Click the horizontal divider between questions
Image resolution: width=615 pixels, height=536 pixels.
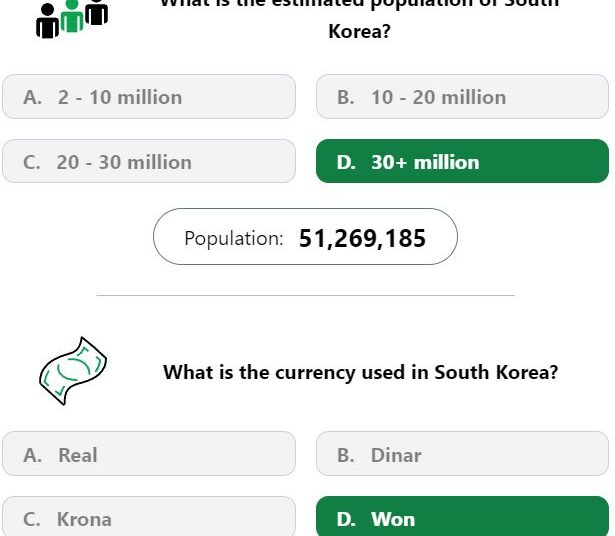pyautogui.click(x=306, y=295)
